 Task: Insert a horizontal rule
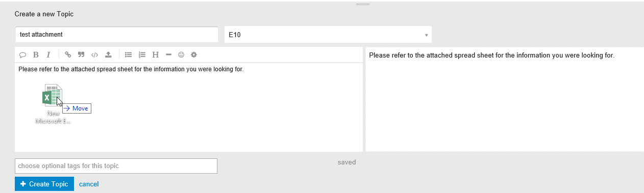point(168,55)
